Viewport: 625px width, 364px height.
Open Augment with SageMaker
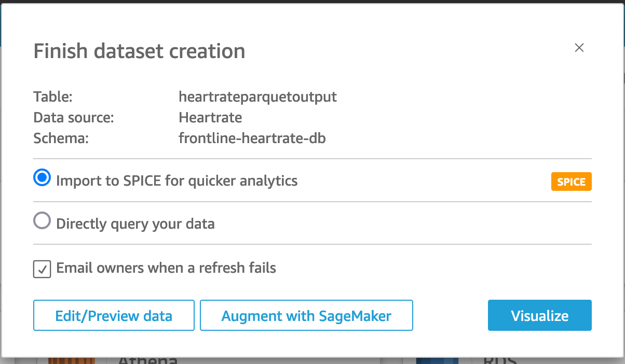(306, 315)
